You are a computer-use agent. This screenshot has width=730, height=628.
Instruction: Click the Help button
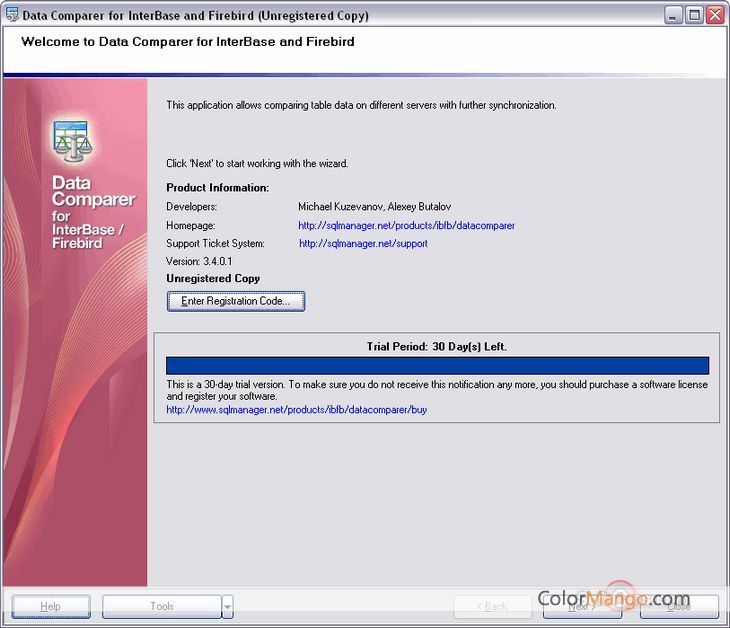(x=51, y=606)
